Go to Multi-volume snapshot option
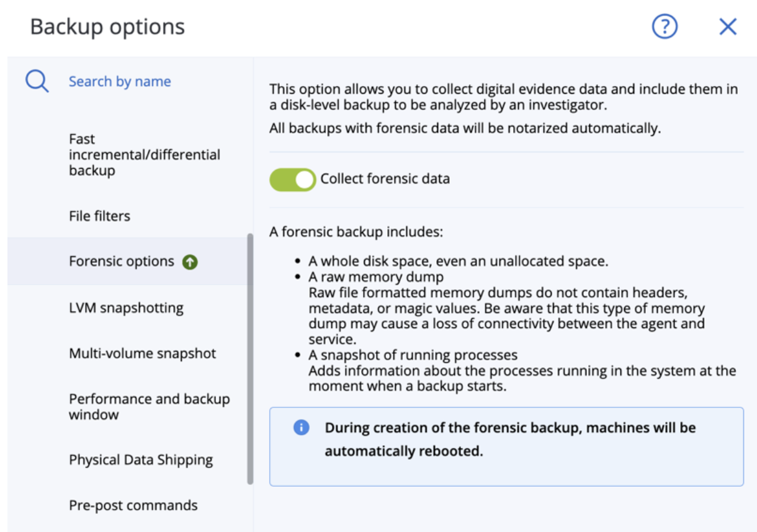 tap(143, 353)
